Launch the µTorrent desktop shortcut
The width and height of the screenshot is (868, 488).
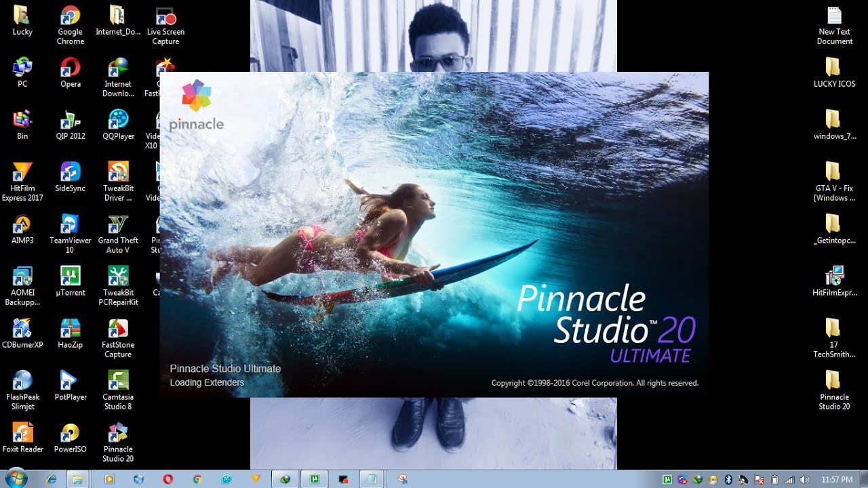pos(70,281)
